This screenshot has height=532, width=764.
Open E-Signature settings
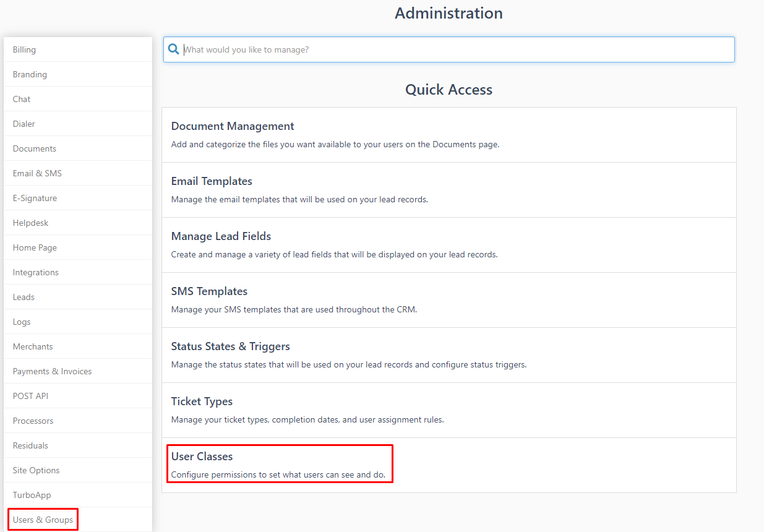coord(78,198)
